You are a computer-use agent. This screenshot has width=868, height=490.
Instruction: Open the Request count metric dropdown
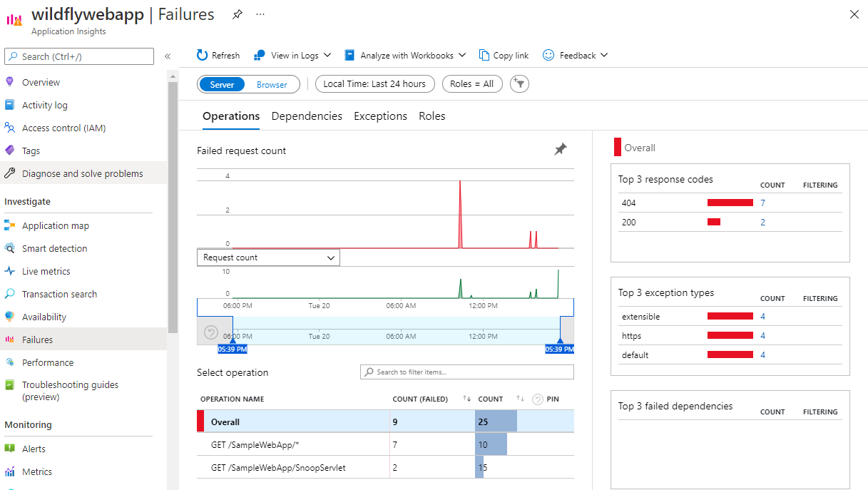(x=268, y=257)
